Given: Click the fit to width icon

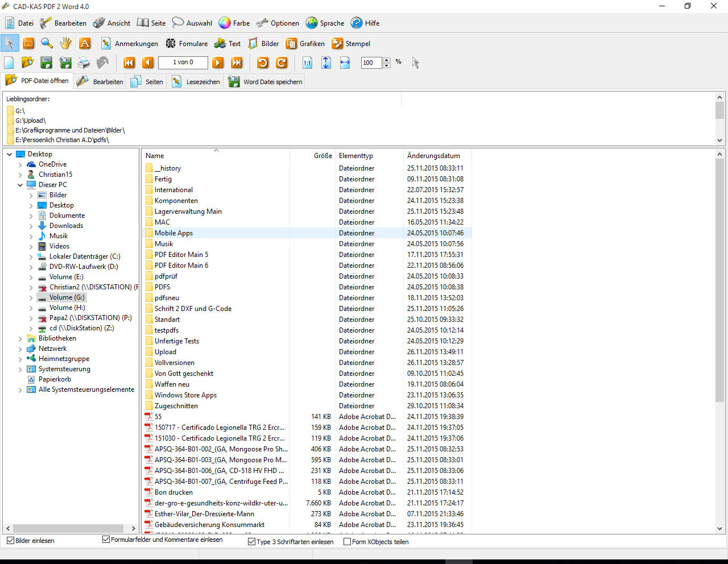Looking at the screenshot, I should [x=345, y=63].
